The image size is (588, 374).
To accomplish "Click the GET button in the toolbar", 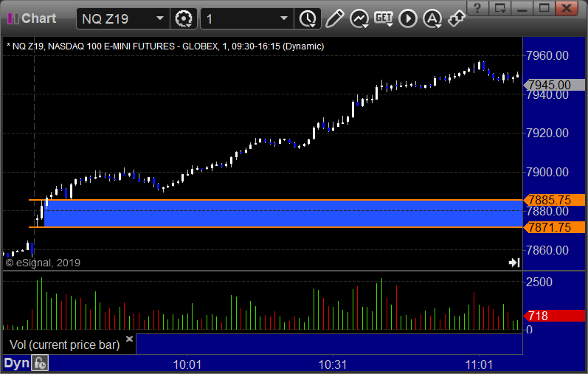I will (x=384, y=18).
